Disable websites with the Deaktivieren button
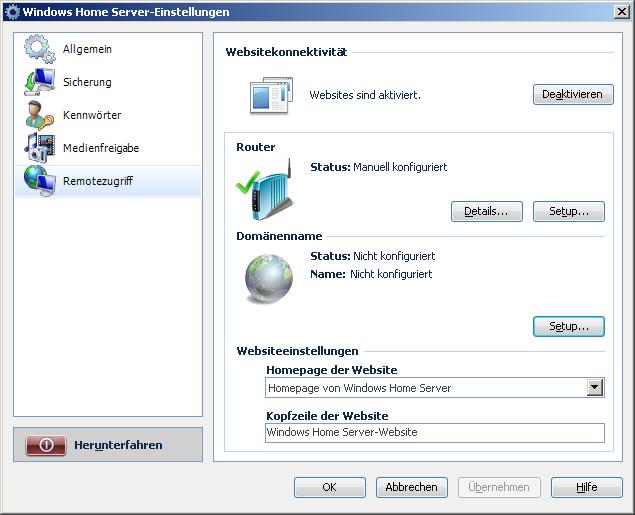The height and width of the screenshot is (515, 635). point(573,94)
